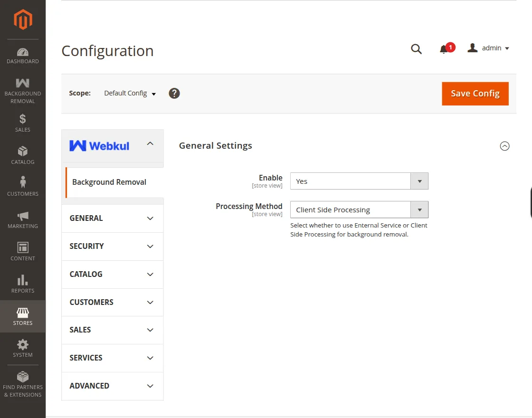Collapse the Webkul configuration panel
532x418 pixels.
(150, 143)
